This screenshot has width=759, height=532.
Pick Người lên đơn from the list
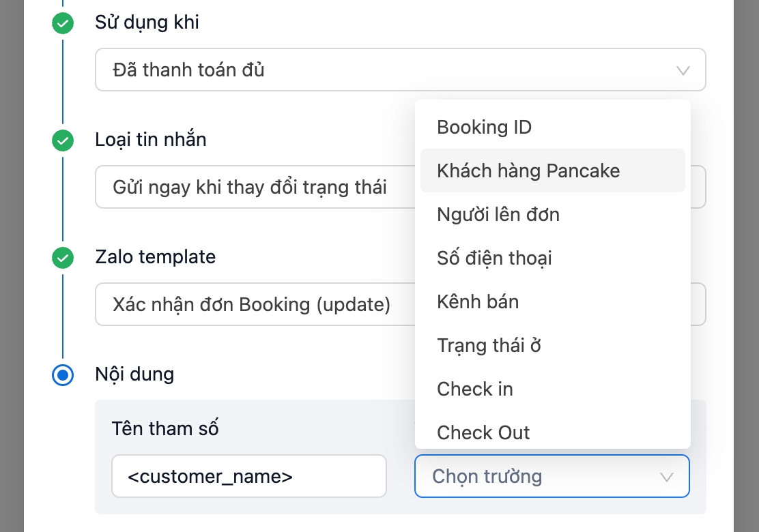pos(498,214)
